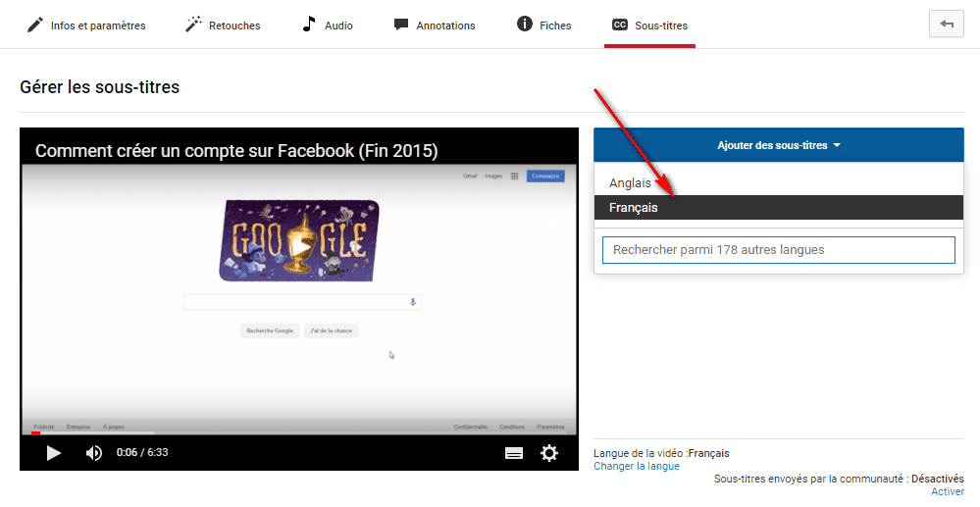Click the CC subtitles icon
Viewport: 980px width, 507px height.
coord(619,25)
